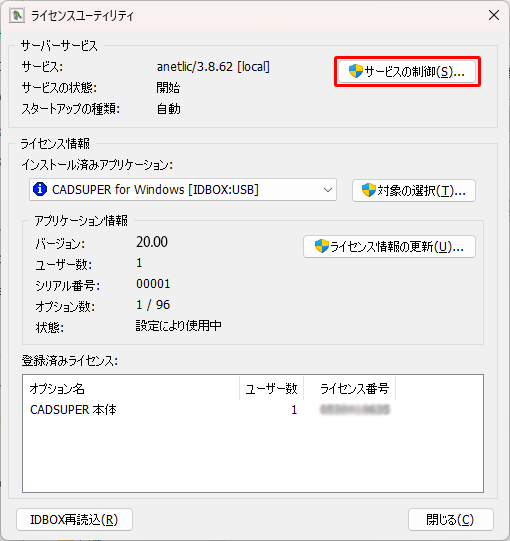Click the blurred license number cell

click(x=355, y=410)
